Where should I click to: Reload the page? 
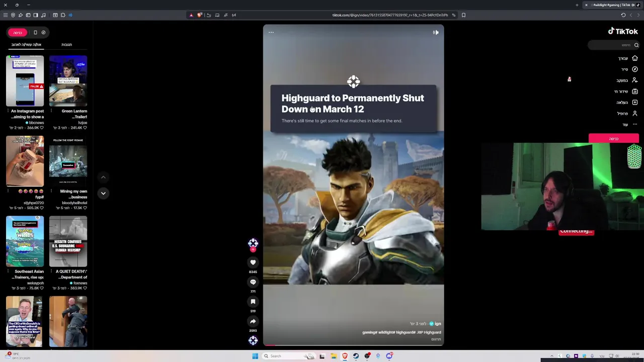click(623, 15)
